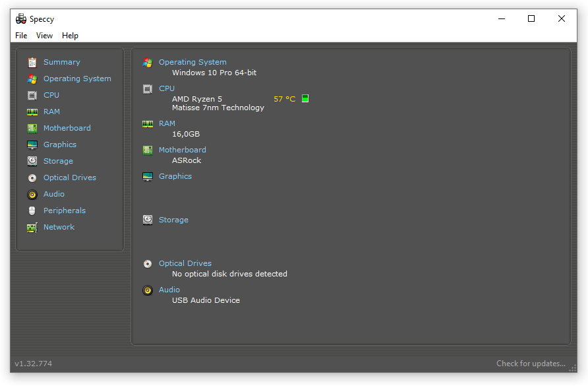Click the Audio speaker icon in sidebar
The height and width of the screenshot is (386, 588).
click(32, 195)
